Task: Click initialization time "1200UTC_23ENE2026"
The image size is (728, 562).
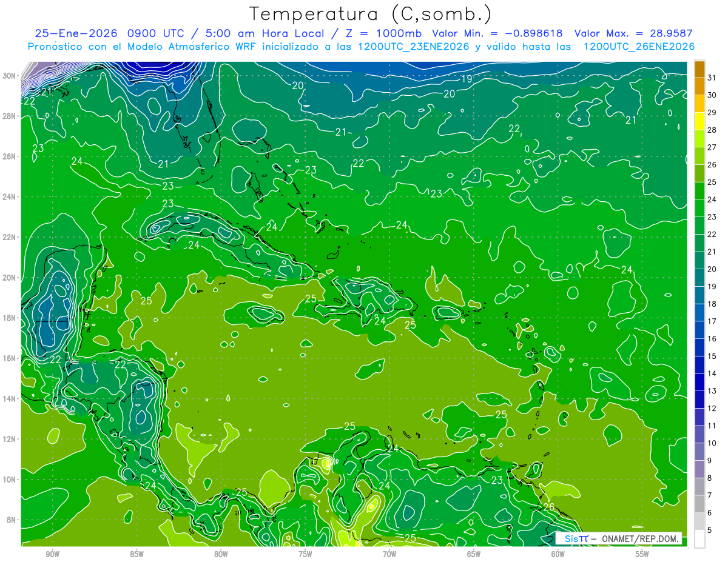Action: 414,47
